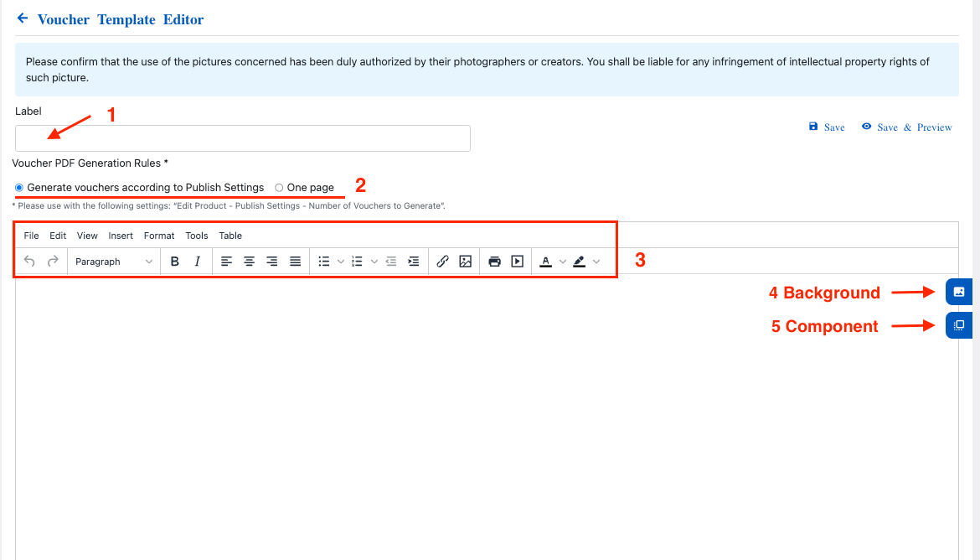980x560 pixels.
Task: Open the Edit menu
Action: tap(58, 236)
